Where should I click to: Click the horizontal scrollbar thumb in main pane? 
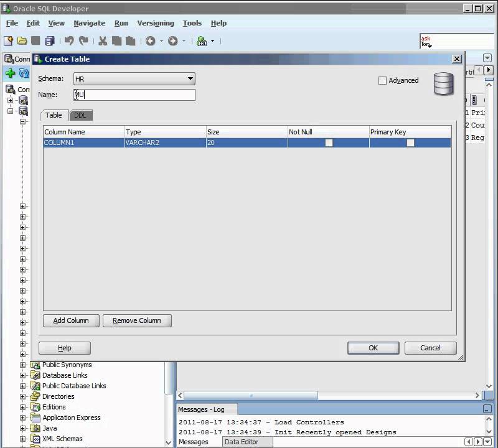[251, 396]
